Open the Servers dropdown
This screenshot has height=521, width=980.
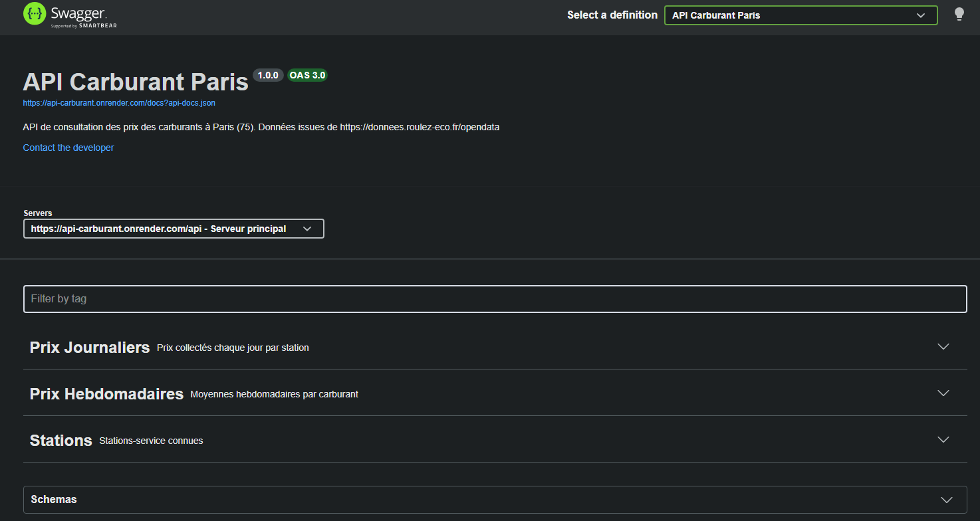(174, 229)
